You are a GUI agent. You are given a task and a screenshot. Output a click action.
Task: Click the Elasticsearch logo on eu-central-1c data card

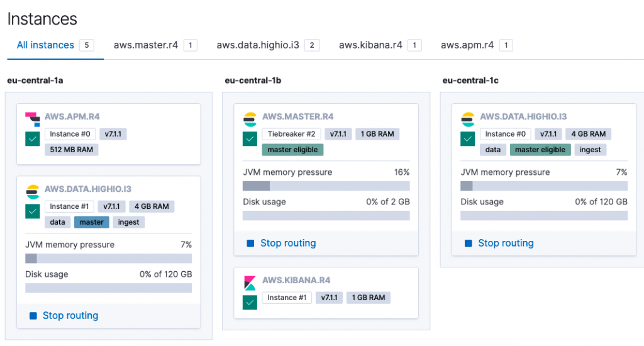(x=468, y=120)
